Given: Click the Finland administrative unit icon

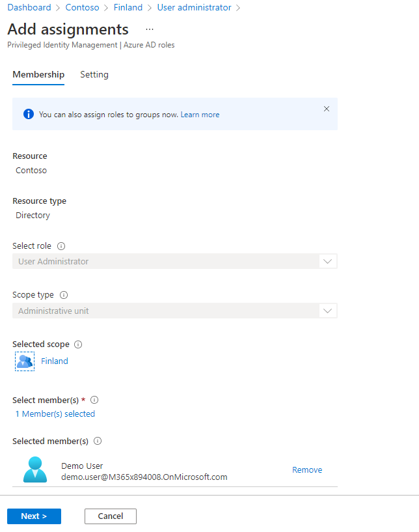Looking at the screenshot, I should click(25, 361).
